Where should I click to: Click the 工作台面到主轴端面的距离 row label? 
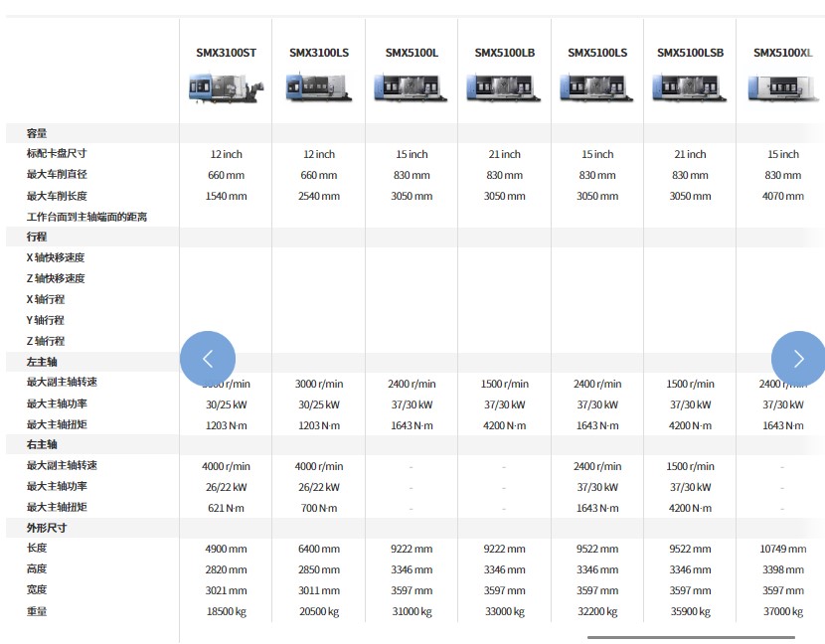pyautogui.click(x=86, y=217)
